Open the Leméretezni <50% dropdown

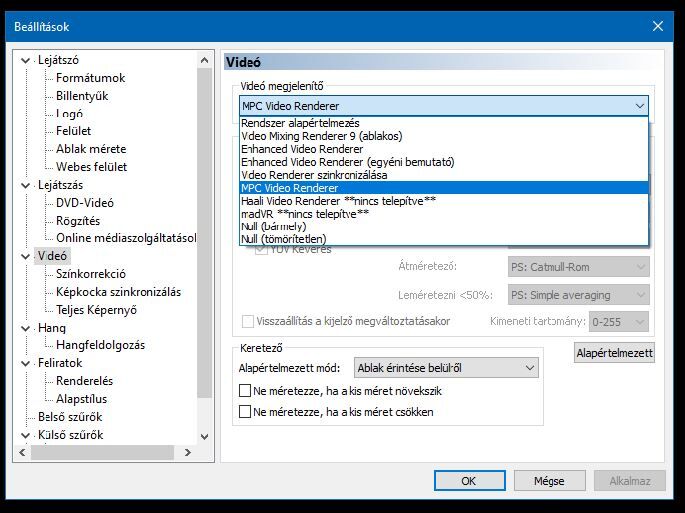coord(578,295)
